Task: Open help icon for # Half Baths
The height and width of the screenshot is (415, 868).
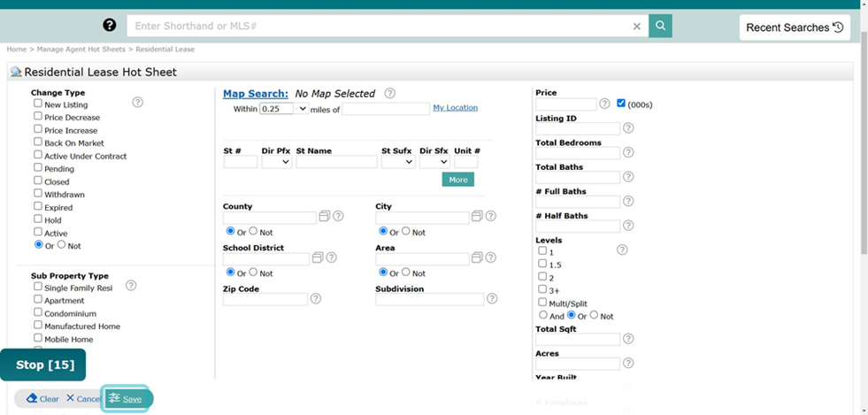Action: pos(628,226)
